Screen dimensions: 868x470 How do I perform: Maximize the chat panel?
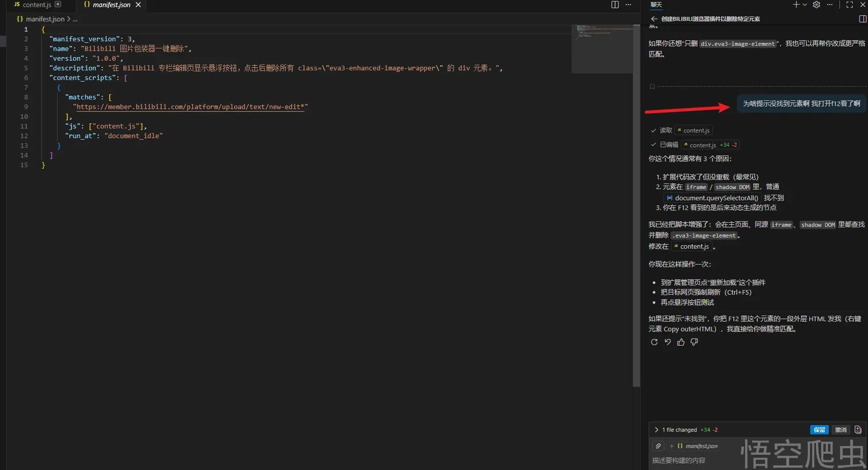(850, 5)
